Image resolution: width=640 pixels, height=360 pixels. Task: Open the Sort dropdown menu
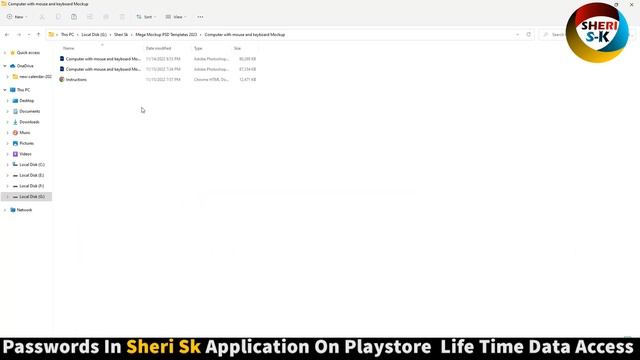[x=146, y=17]
